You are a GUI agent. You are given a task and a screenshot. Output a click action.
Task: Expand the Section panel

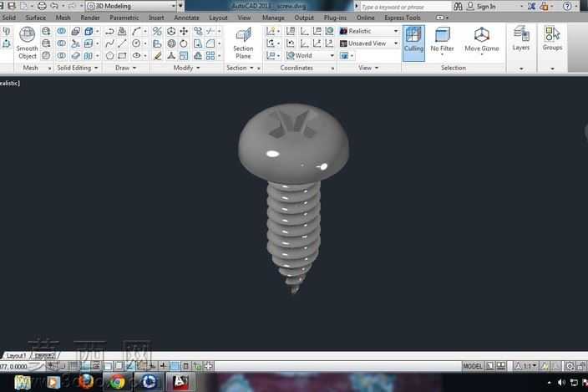coord(240,68)
